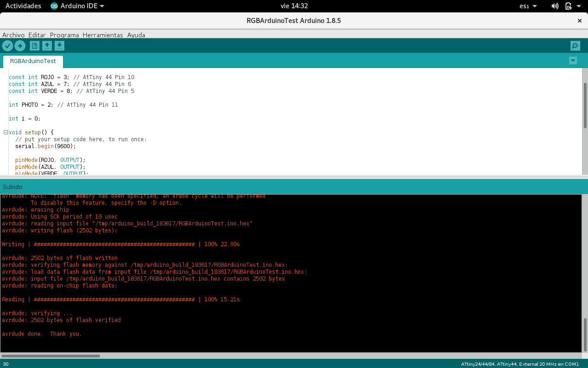
Task: Click the 'serial.begin(9600);' line
Action: coord(45,146)
